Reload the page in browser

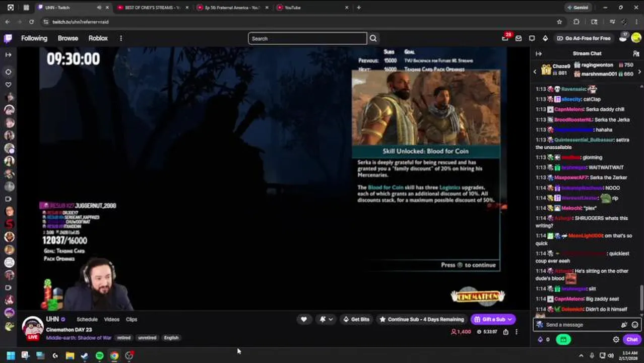31,22
